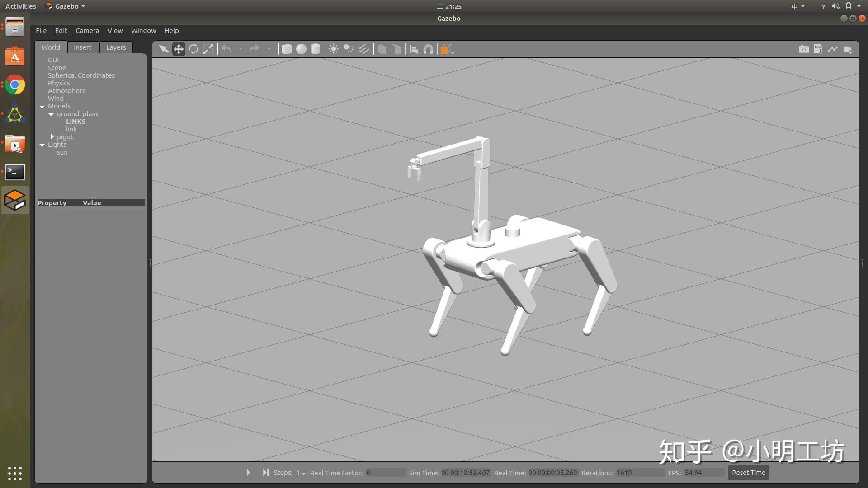This screenshot has height=488, width=868.
Task: Collapse the Lights tree section
Action: coord(42,145)
